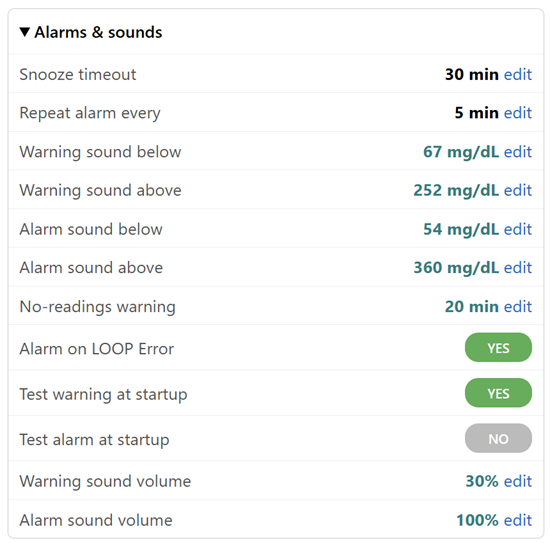Screen dimensions: 550x543
Task: Enable Test alarm at startup
Action: (x=498, y=438)
